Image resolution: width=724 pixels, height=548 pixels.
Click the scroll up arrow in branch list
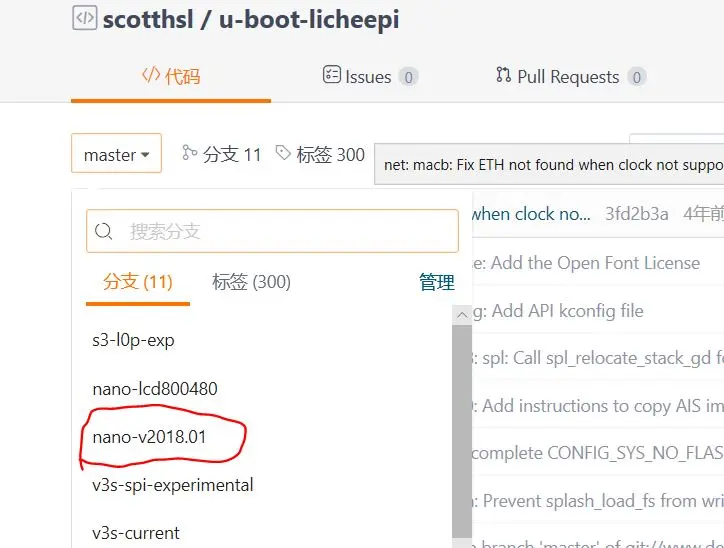pyautogui.click(x=462, y=314)
